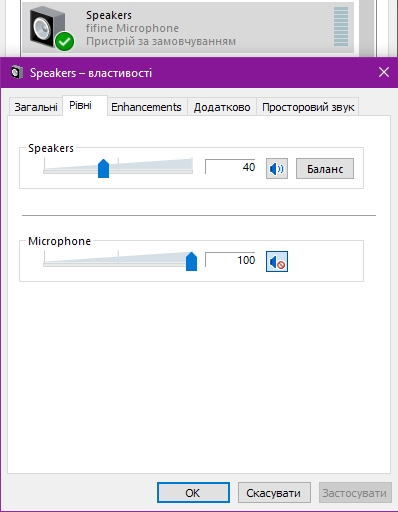Open the Enhancements tab
The height and width of the screenshot is (512, 398).
[x=146, y=107]
